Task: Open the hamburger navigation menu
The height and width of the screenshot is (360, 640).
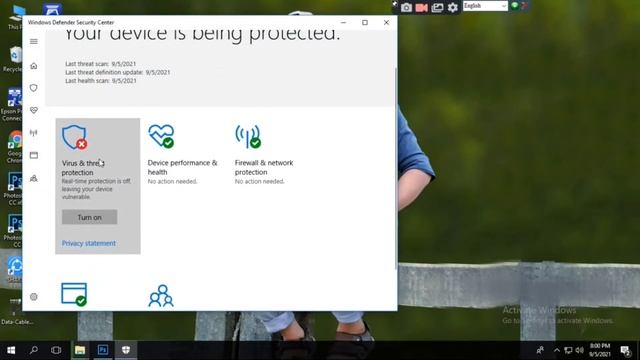Action: (x=34, y=41)
